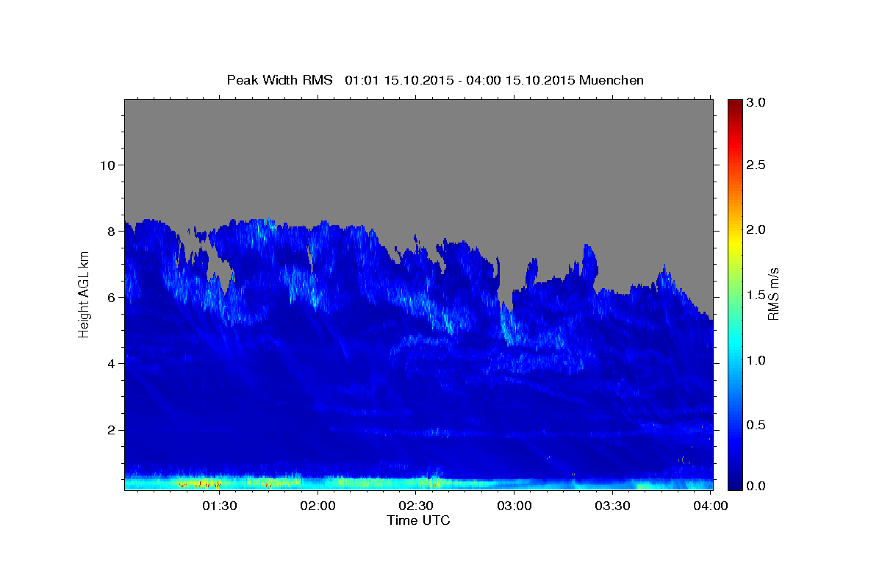
Task: Click the gray no-data region above 10 km
Action: point(418,132)
